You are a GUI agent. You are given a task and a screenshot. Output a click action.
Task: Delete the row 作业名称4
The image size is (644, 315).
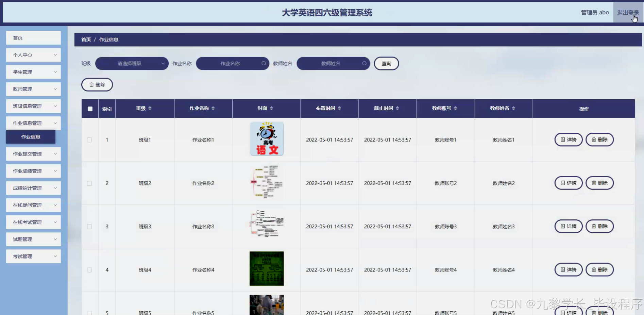(x=599, y=269)
